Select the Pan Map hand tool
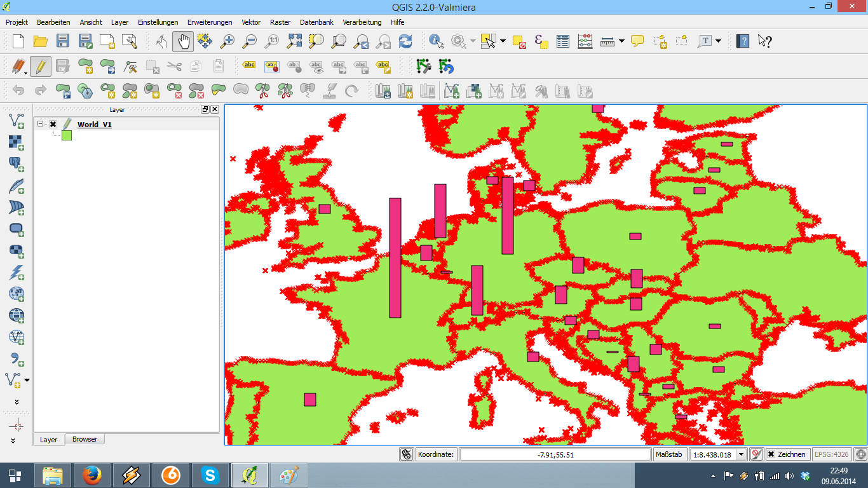The width and height of the screenshot is (868, 488). 183,41
